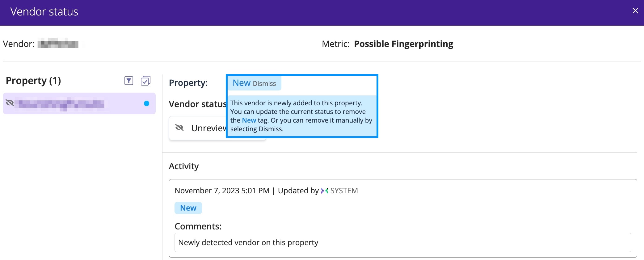This screenshot has height=260, width=644.
Task: Click the multi-select checkmark icon
Action: pyautogui.click(x=145, y=80)
